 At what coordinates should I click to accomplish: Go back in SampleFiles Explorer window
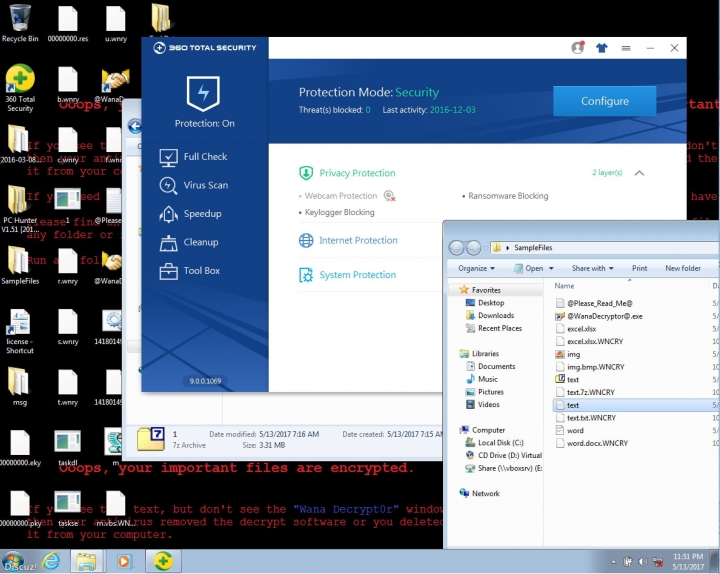pyautogui.click(x=456, y=248)
